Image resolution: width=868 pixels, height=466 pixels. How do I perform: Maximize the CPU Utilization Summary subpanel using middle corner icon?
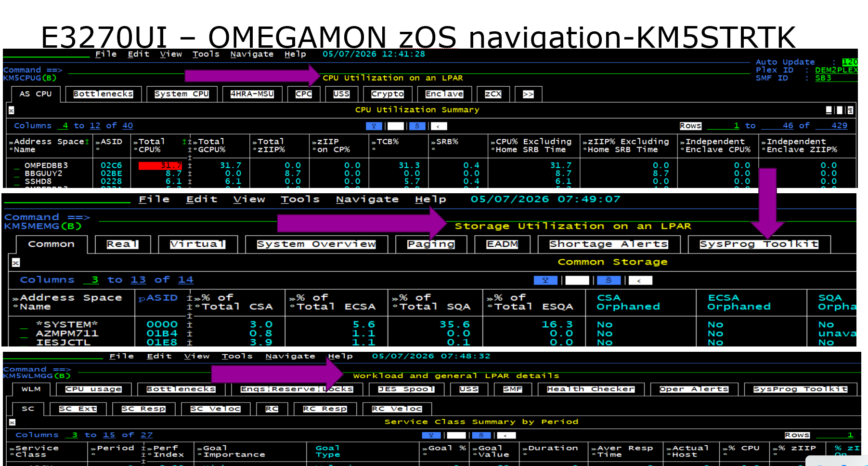point(840,110)
